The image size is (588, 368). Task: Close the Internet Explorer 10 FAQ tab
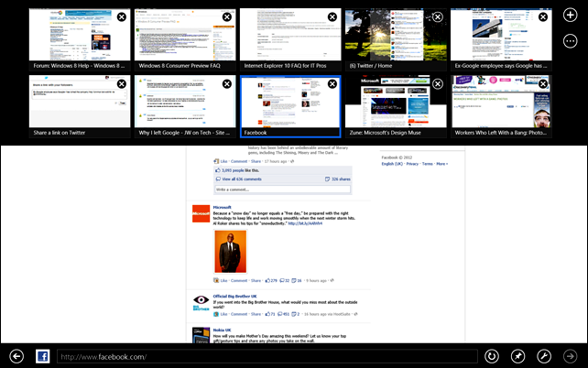pyautogui.click(x=332, y=16)
